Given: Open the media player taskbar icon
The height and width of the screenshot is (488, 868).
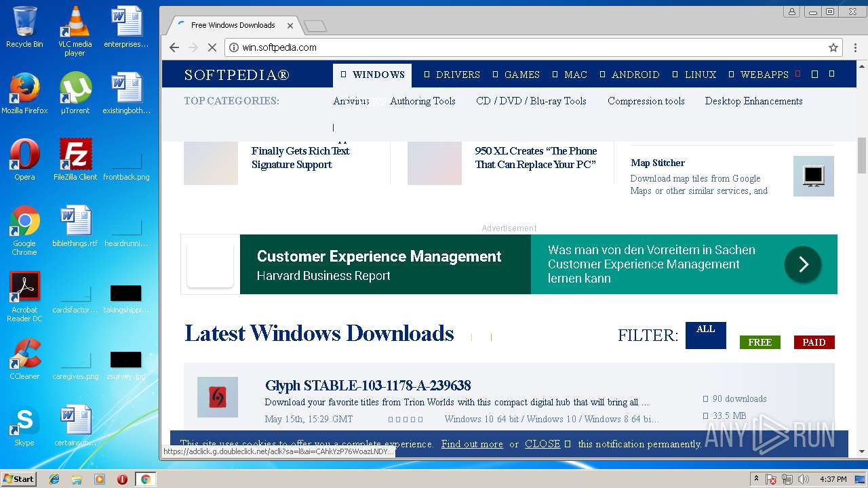Looking at the screenshot, I should pos(100,479).
